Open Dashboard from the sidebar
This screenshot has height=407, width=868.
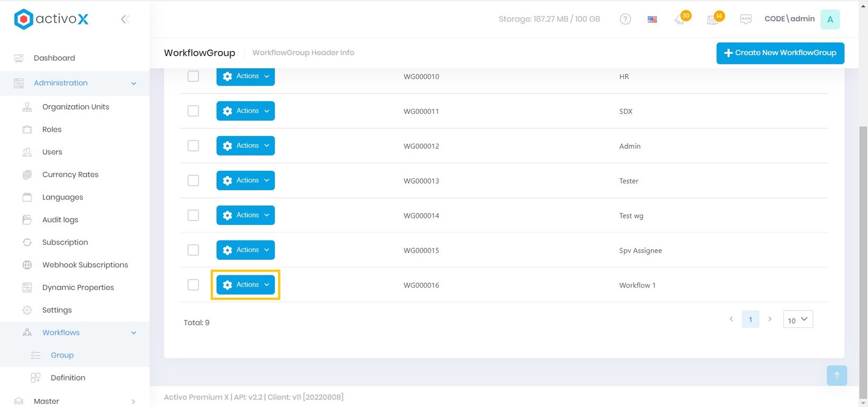coord(54,58)
